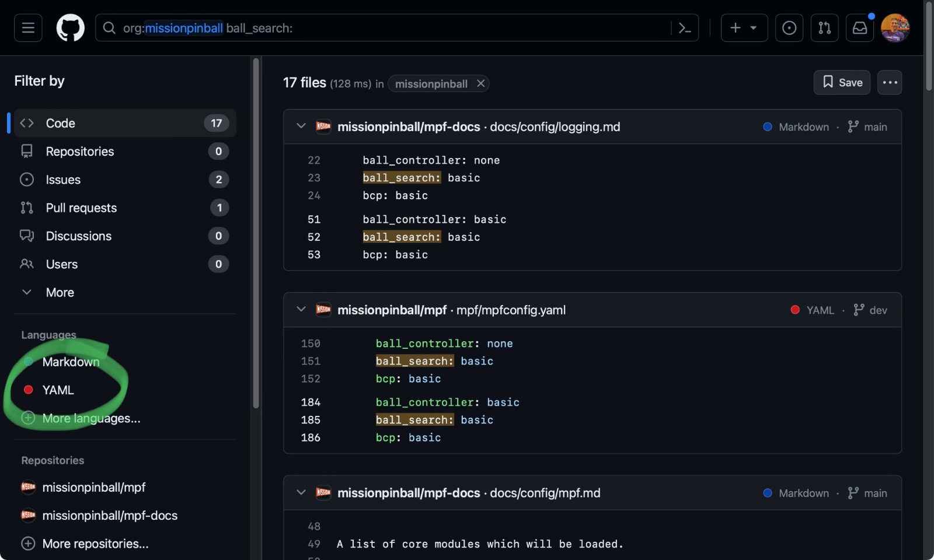Collapse the mpfconfig.yaml result card

pos(301,309)
